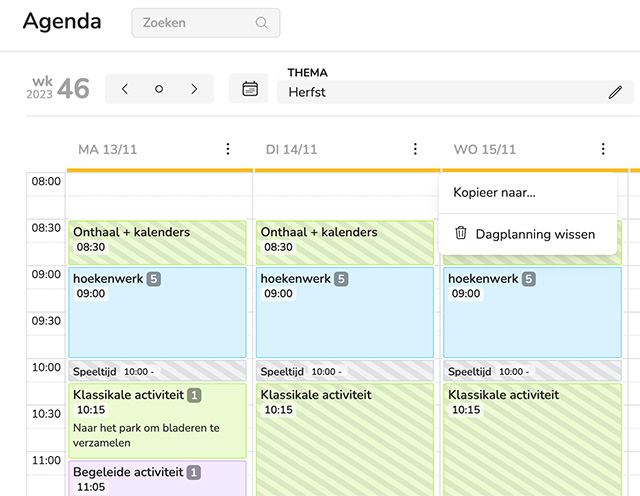The width and height of the screenshot is (640, 496).
Task: Go to next week arrow
Action: point(194,89)
